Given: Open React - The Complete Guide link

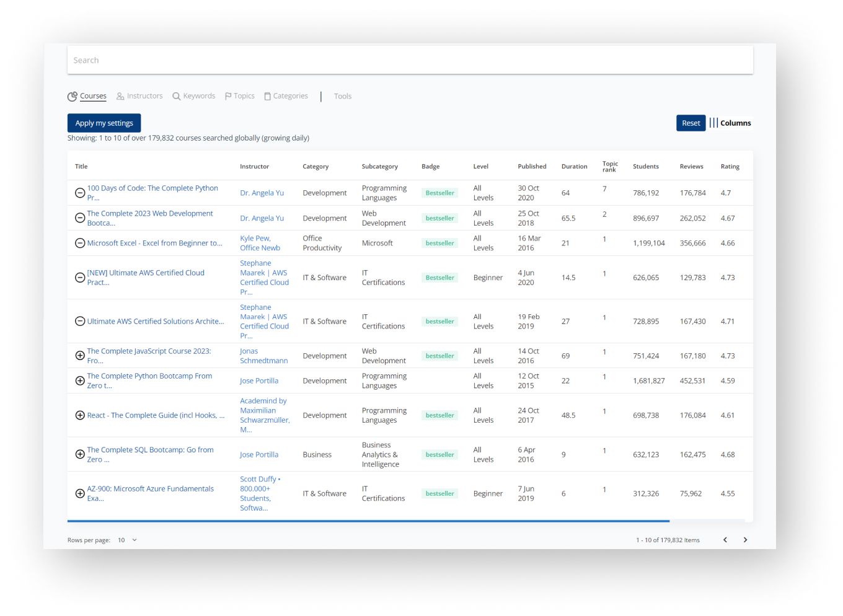Looking at the screenshot, I should tap(156, 415).
